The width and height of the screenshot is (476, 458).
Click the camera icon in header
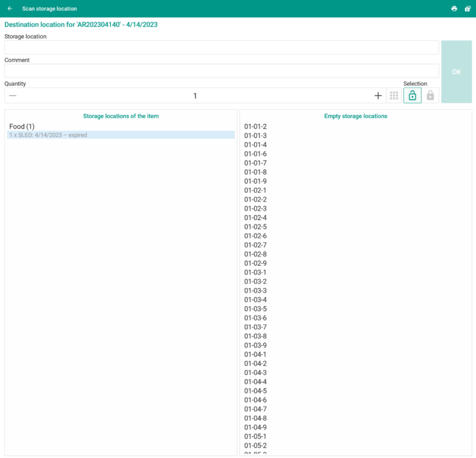[467, 9]
